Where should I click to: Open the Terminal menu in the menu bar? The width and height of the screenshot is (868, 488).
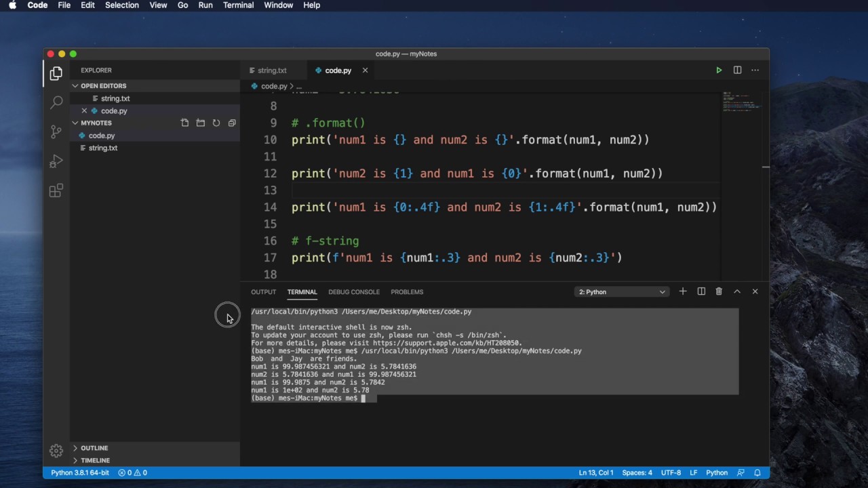[x=238, y=5]
